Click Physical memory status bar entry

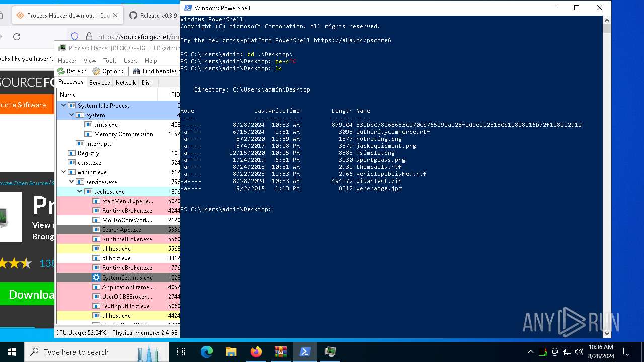(x=144, y=333)
